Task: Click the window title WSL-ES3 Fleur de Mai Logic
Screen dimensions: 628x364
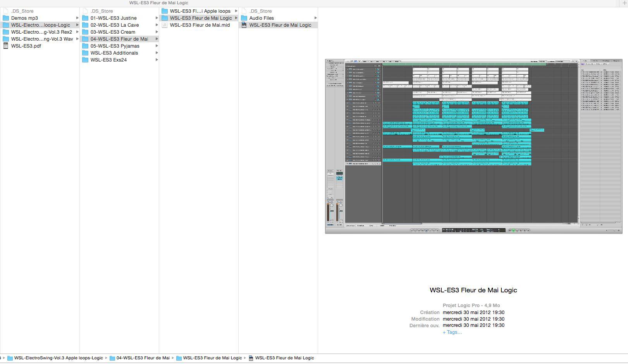Action: [x=159, y=3]
